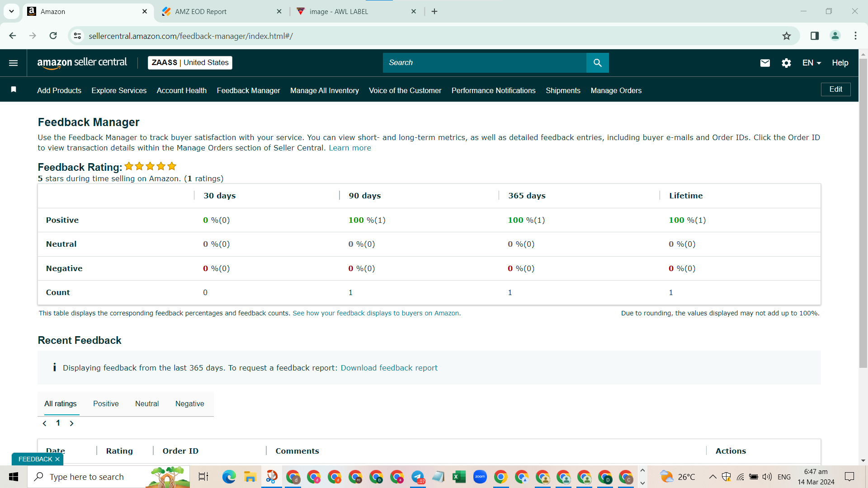
Task: Open the Chrome side panel
Action: 814,36
